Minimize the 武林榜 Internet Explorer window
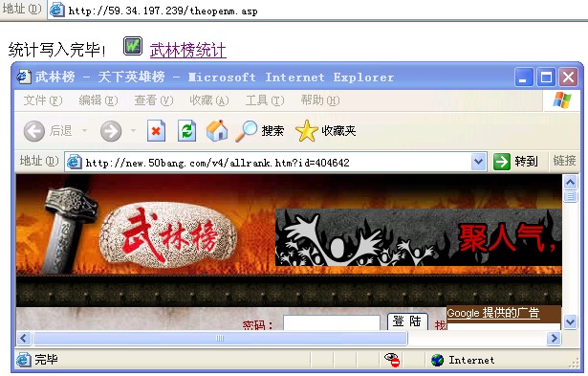This screenshot has width=588, height=376. pyautogui.click(x=524, y=77)
